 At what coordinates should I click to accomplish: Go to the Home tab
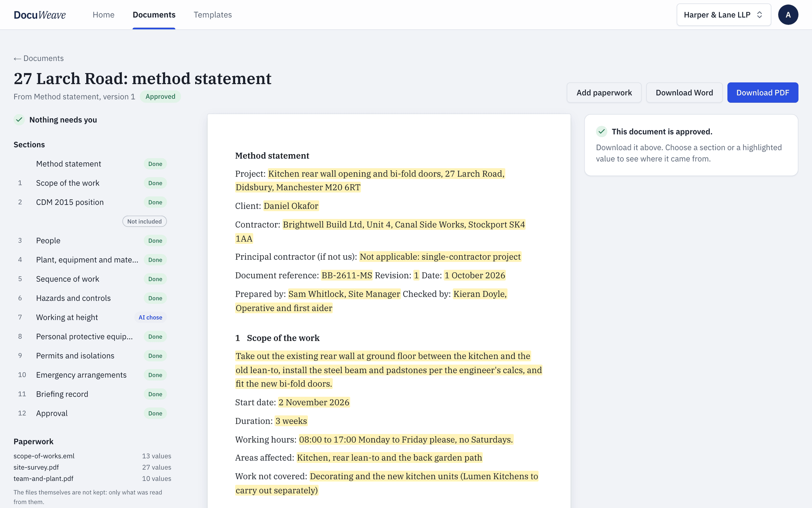[x=104, y=15]
